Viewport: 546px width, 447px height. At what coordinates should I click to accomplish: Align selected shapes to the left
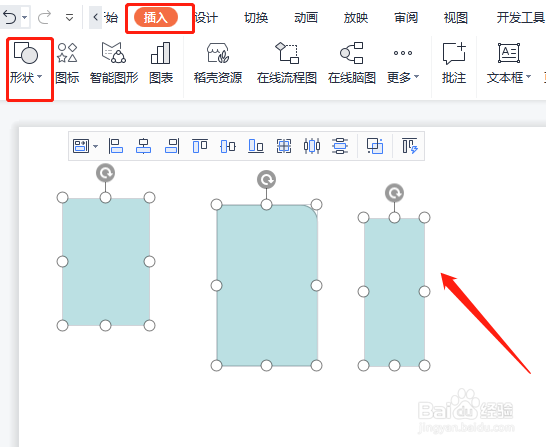point(116,146)
